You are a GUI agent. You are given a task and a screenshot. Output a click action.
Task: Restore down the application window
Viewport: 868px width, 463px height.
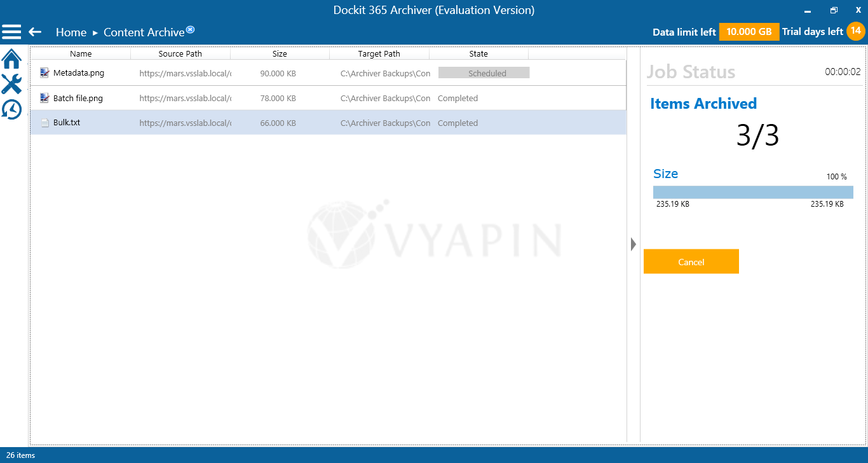834,10
